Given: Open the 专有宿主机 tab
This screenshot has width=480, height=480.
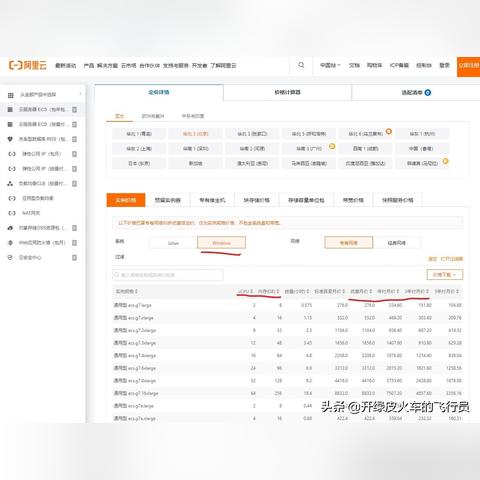Looking at the screenshot, I should tap(212, 200).
